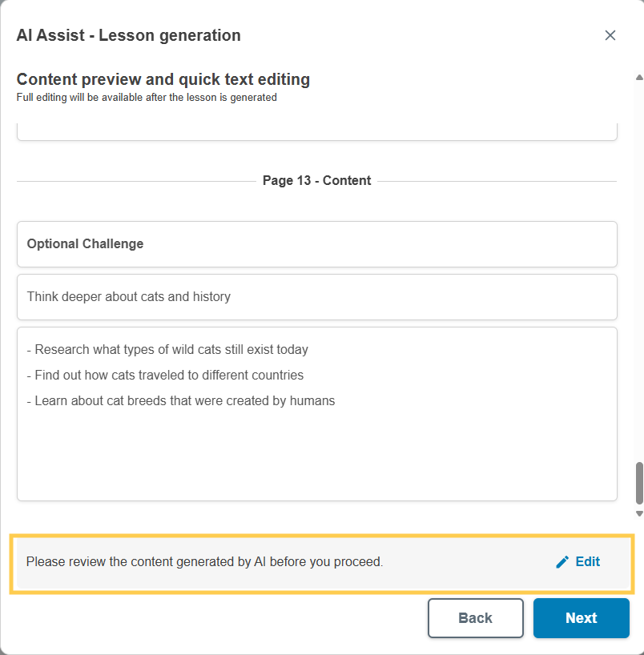Viewport: 644px width, 655px height.
Task: Click the 'Content preview and quick text editing' heading
Action: pos(163,79)
